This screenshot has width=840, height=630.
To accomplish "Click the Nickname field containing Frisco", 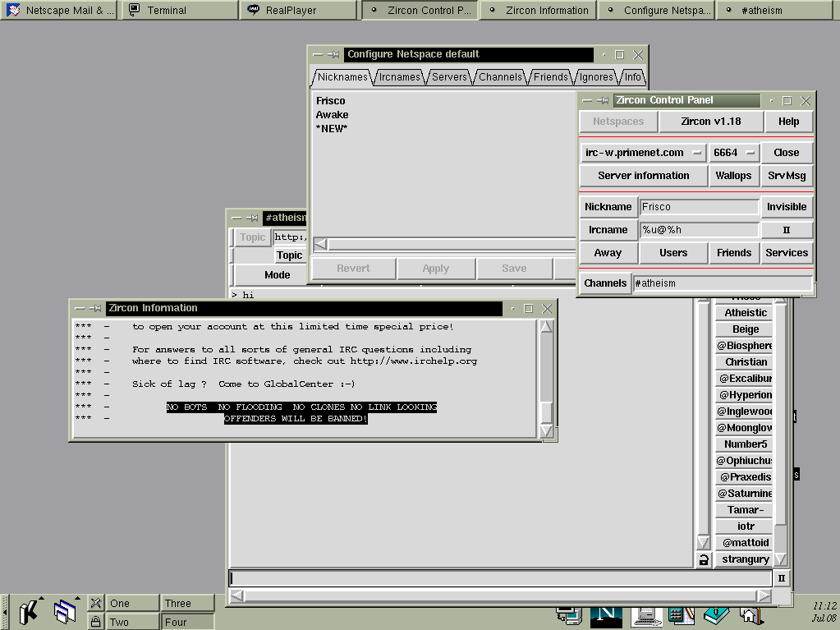I will [x=700, y=207].
